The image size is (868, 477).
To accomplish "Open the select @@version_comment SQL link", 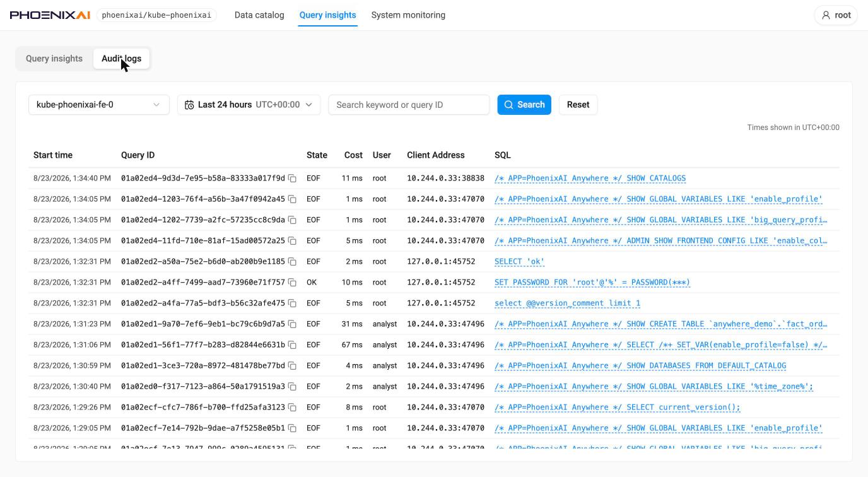I will [x=567, y=303].
